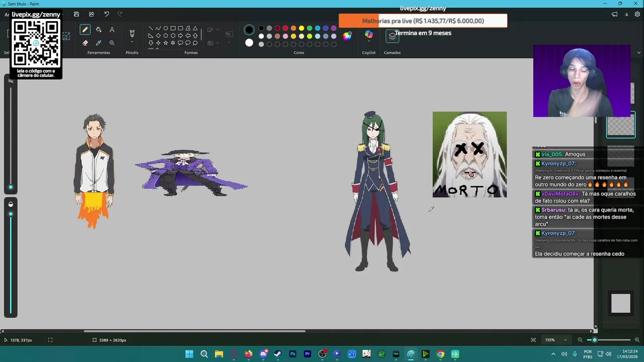Open Windows Search on taskbar

(204, 354)
